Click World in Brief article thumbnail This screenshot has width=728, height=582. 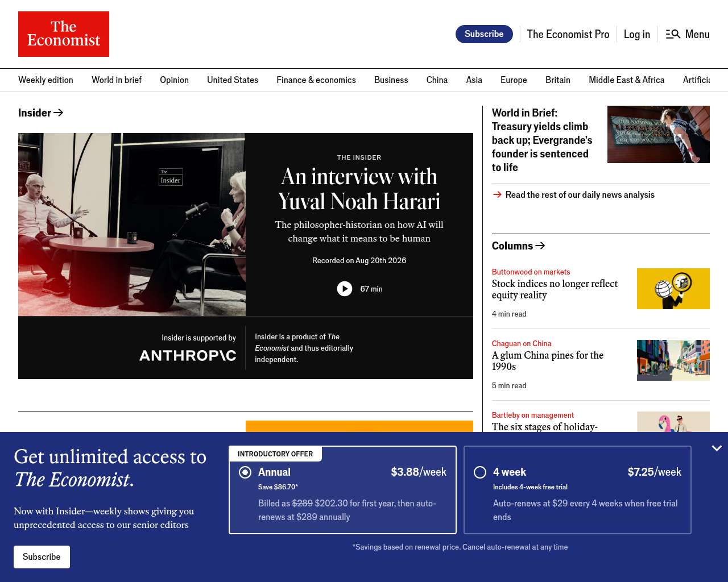pos(659,134)
